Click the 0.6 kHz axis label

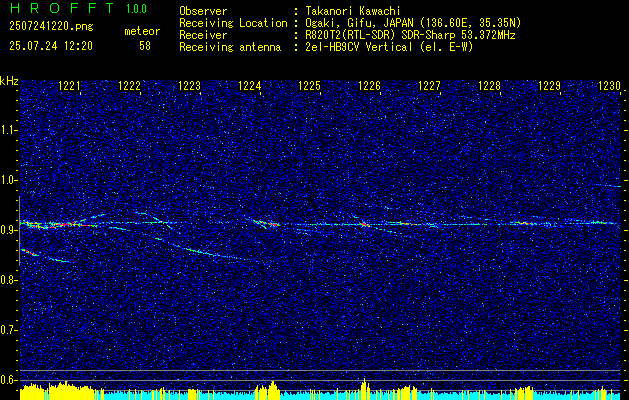pos(9,380)
